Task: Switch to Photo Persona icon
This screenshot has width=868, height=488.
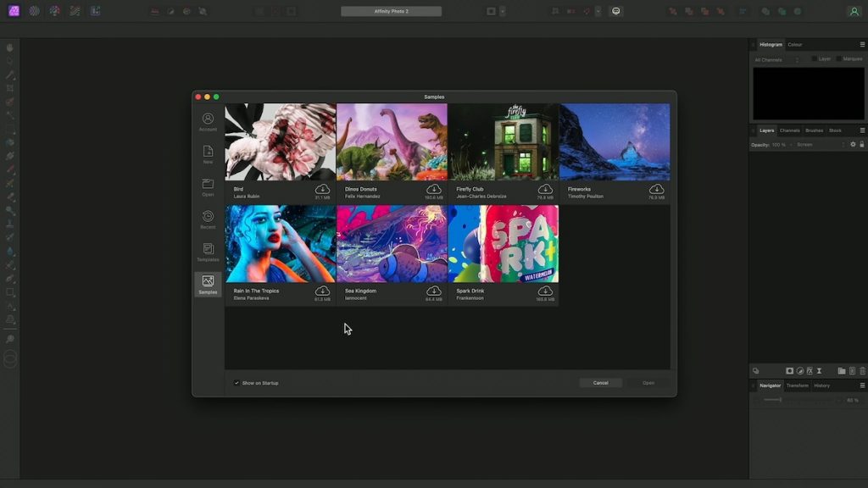Action: (14, 11)
